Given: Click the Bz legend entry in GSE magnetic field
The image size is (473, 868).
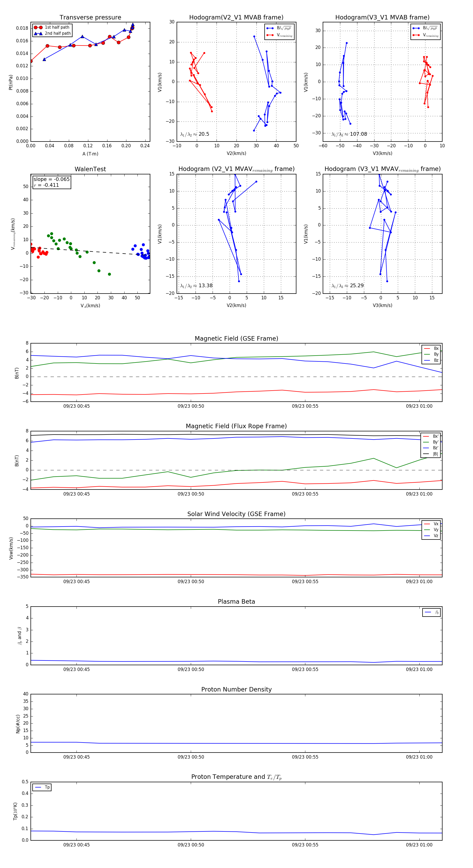Looking at the screenshot, I should tap(431, 360).
